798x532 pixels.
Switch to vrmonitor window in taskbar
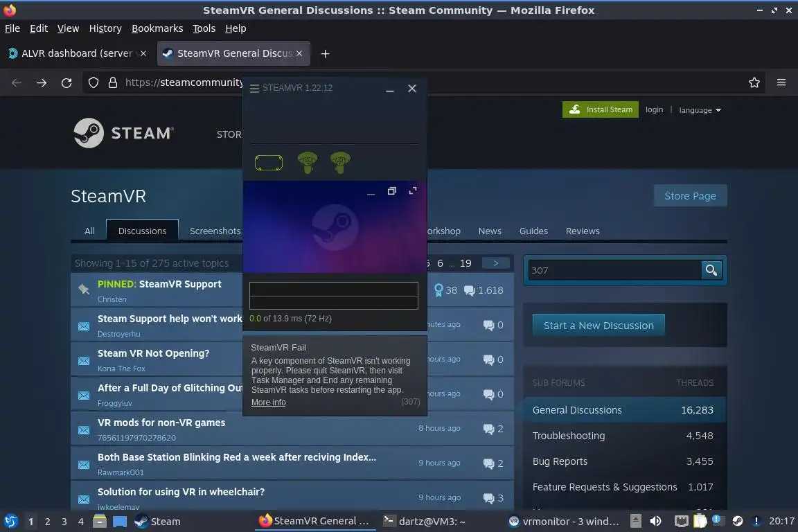coord(564,522)
